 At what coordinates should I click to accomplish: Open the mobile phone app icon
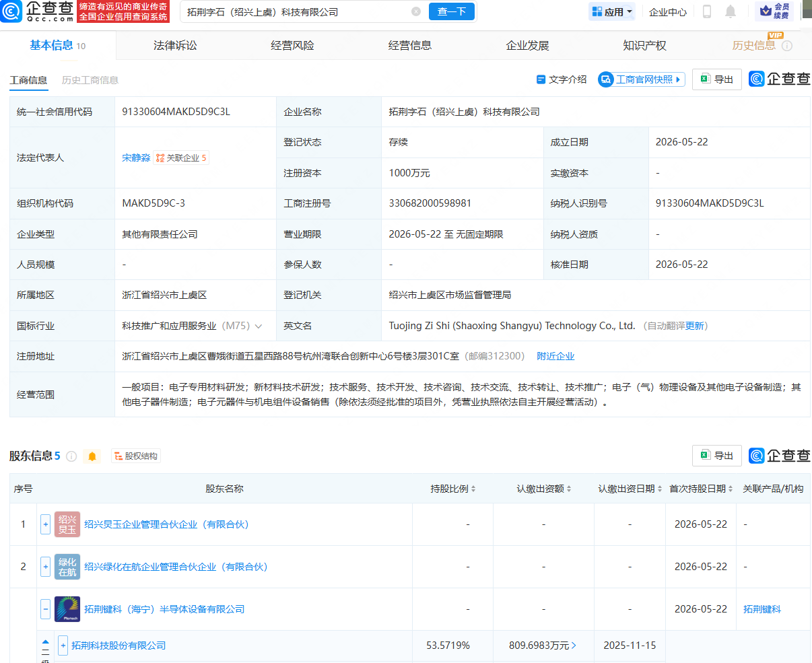(x=707, y=11)
